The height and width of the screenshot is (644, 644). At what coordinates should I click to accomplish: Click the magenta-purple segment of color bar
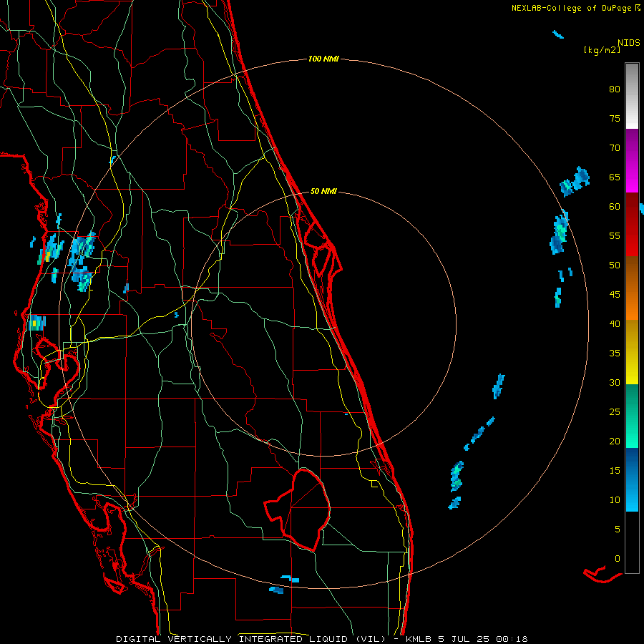click(632, 161)
